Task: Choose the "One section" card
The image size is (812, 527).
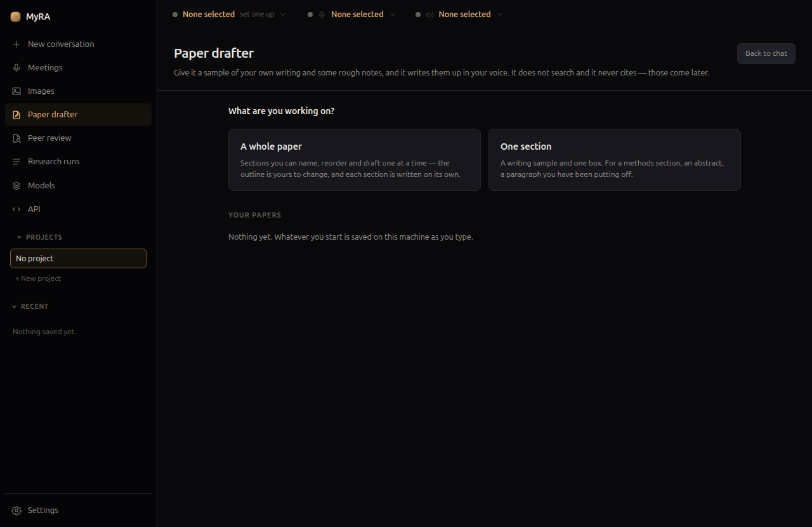Action: click(x=615, y=160)
